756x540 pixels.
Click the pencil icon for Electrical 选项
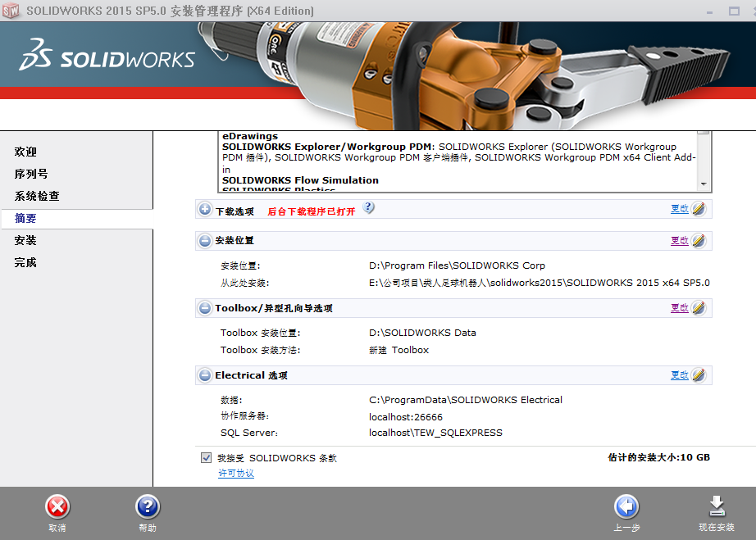tap(698, 375)
